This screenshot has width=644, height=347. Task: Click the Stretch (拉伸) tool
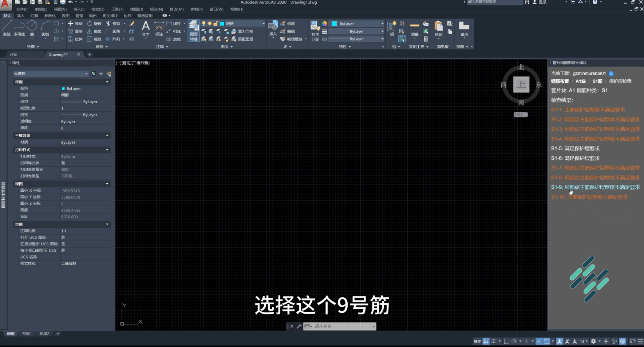(x=75, y=39)
